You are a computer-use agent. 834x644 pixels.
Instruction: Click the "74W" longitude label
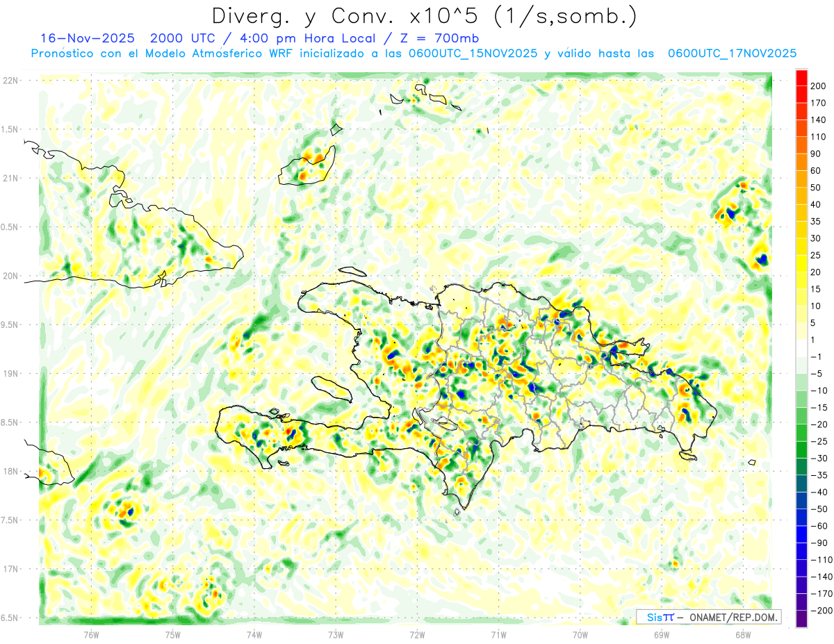pos(254,634)
